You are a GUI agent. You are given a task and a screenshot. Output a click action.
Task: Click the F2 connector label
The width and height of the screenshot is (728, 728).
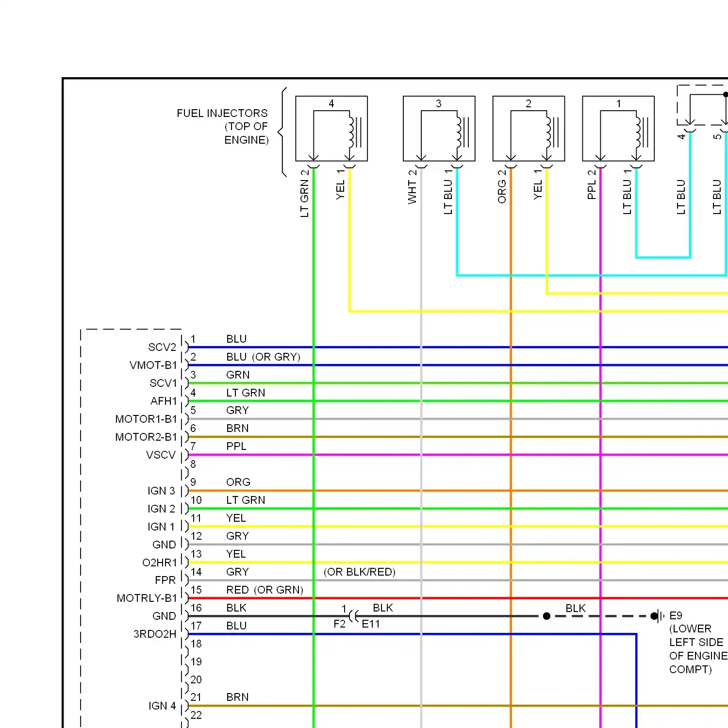340,624
